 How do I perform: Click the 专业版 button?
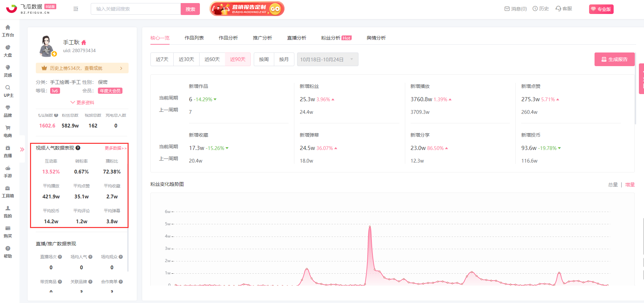(601, 9)
